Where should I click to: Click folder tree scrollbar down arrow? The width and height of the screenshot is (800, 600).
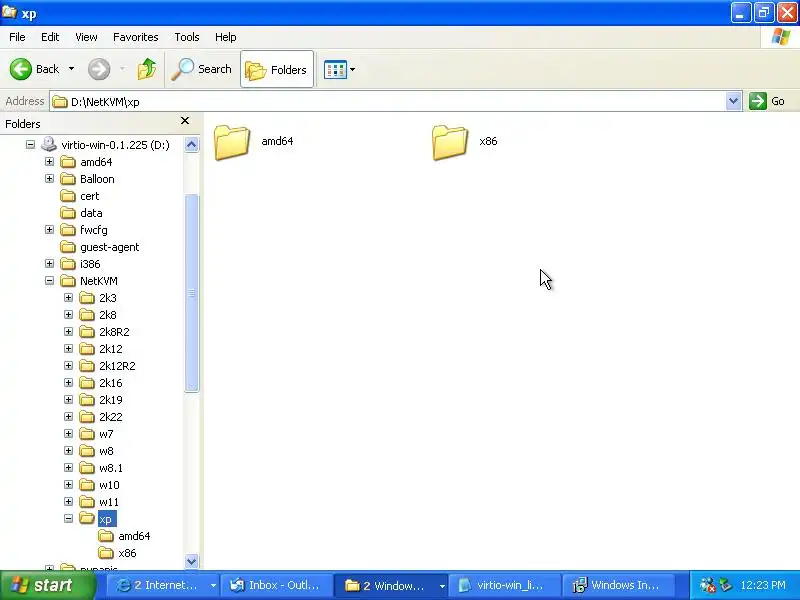tap(191, 561)
